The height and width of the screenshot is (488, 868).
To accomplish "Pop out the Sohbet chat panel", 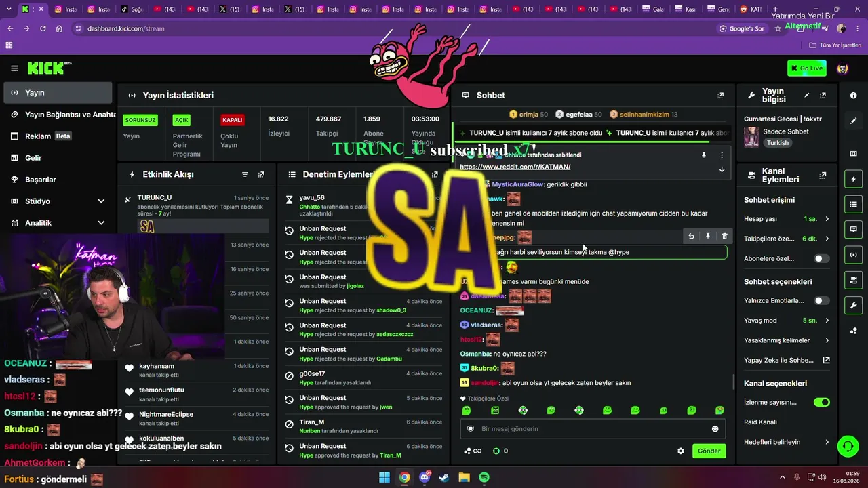I will tap(720, 96).
